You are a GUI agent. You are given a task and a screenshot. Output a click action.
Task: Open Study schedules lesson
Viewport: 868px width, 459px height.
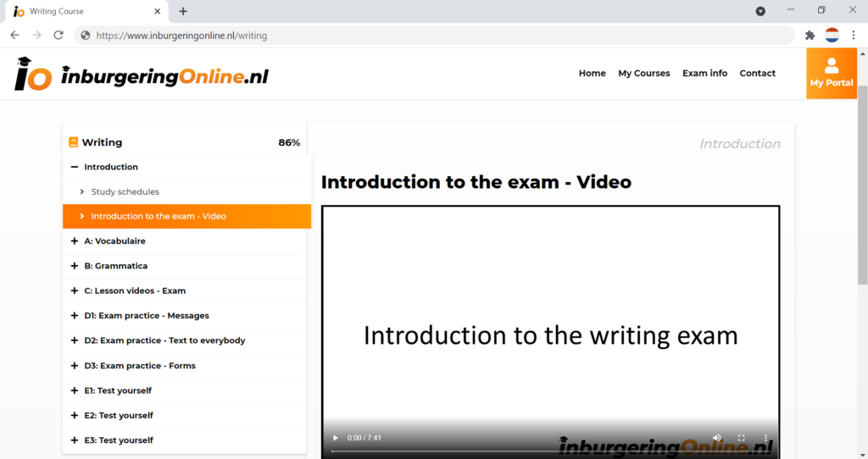pyautogui.click(x=125, y=191)
